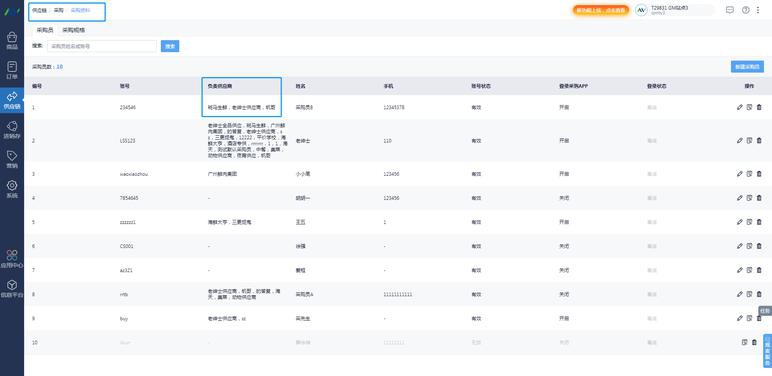Edit purchaser row buy
Viewport: 772px width, 376px height.
pos(740,318)
